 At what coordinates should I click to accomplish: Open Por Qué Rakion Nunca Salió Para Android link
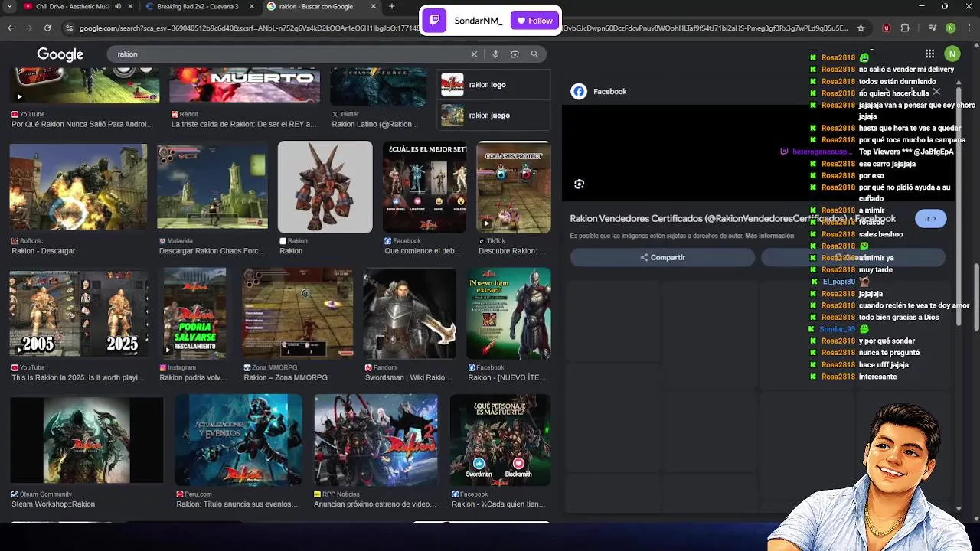[x=82, y=124]
